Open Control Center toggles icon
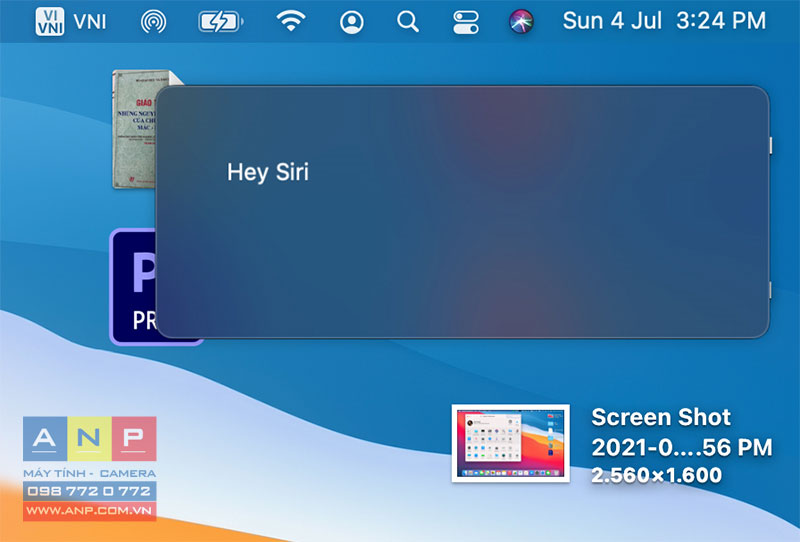The width and height of the screenshot is (800, 542). coord(465,22)
